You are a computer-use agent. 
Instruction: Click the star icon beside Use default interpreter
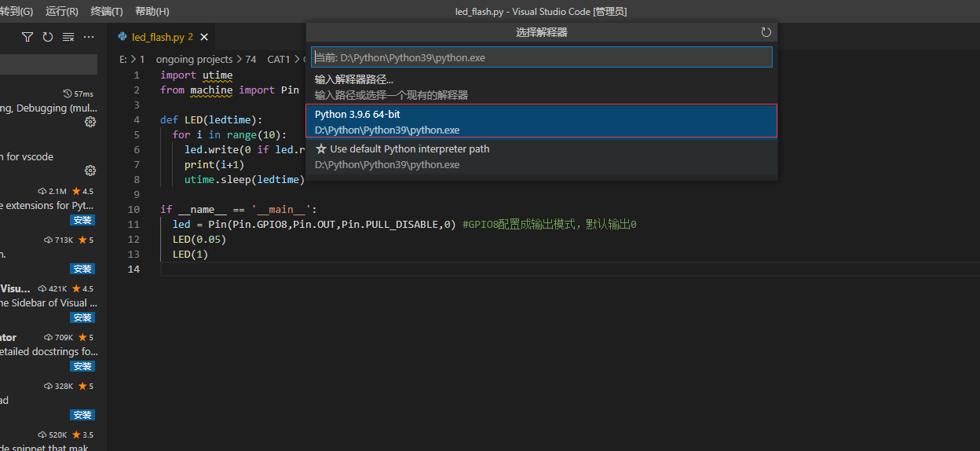coord(320,148)
